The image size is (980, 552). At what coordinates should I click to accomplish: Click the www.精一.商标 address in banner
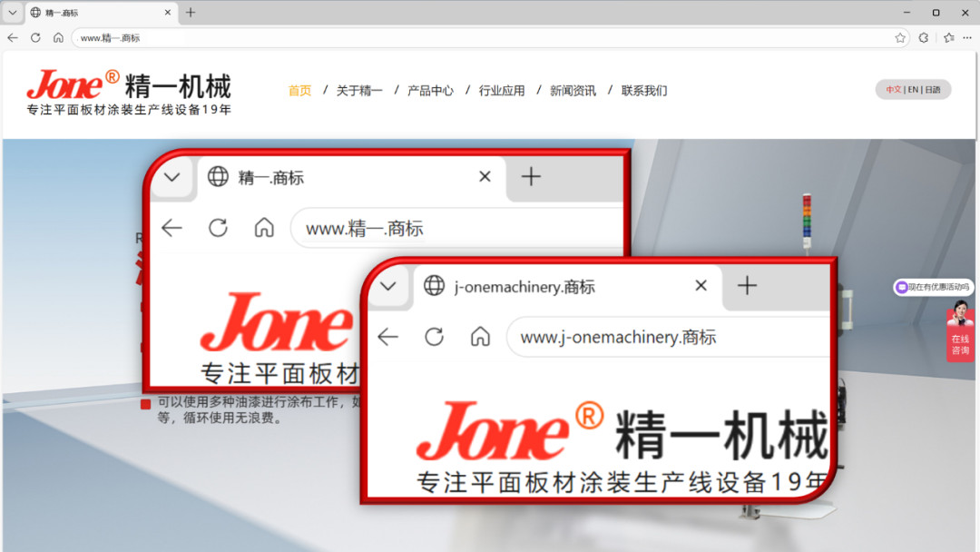[x=365, y=229]
